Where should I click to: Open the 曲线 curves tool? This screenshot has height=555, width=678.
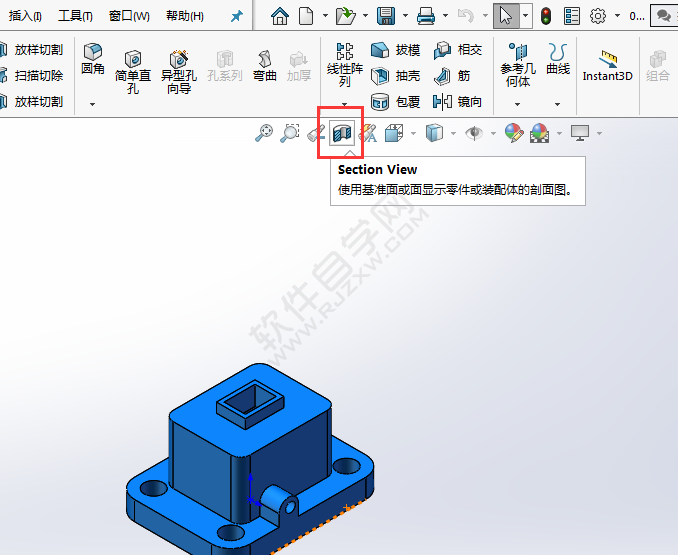558,59
